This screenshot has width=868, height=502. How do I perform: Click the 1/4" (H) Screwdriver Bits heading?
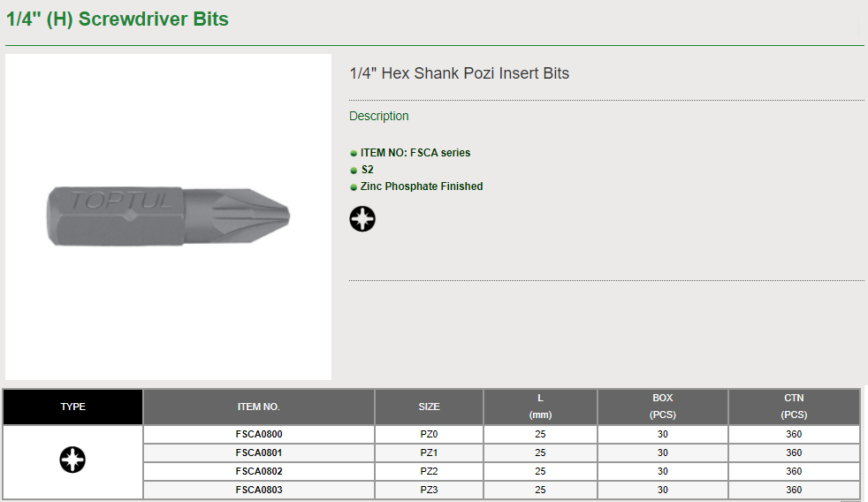[118, 19]
